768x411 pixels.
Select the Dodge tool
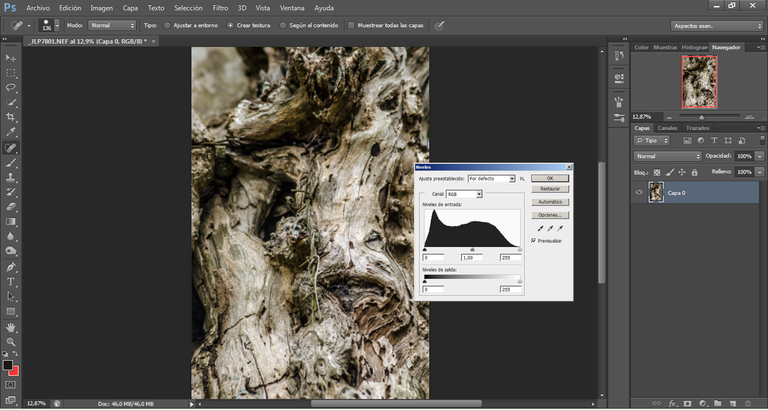[x=11, y=251]
